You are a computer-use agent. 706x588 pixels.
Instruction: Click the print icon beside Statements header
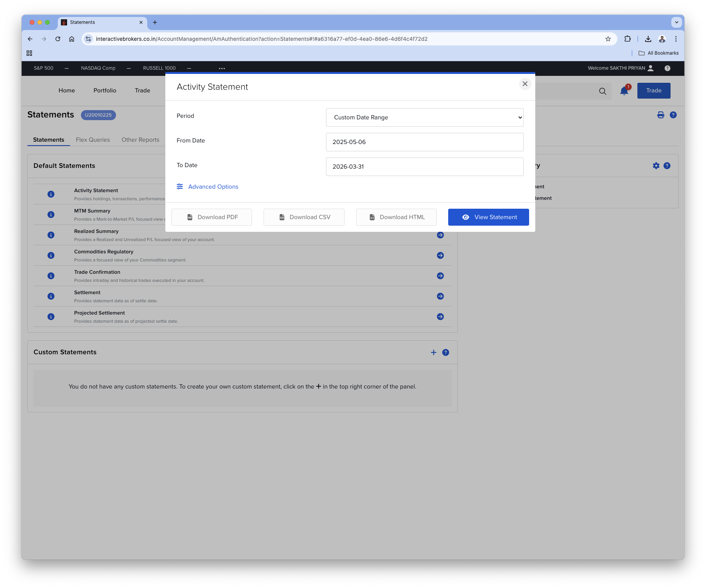[x=661, y=115]
